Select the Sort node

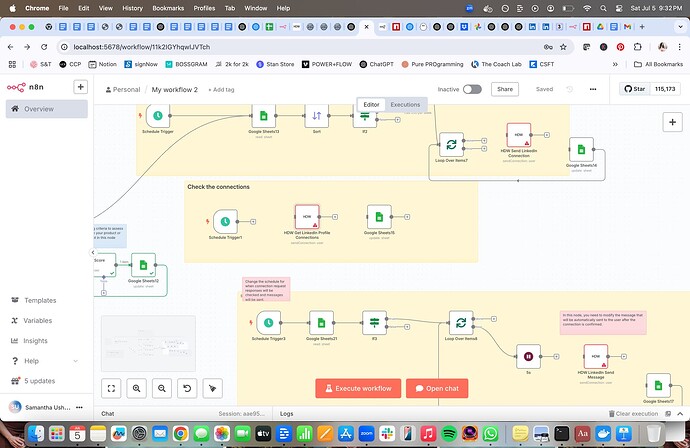tap(316, 116)
